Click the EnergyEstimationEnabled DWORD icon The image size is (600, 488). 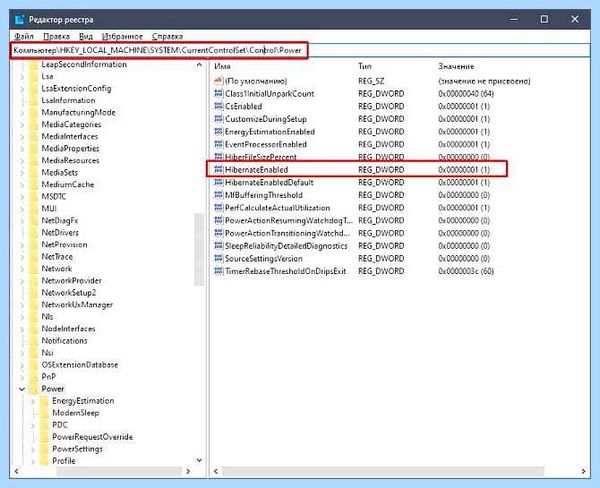218,132
